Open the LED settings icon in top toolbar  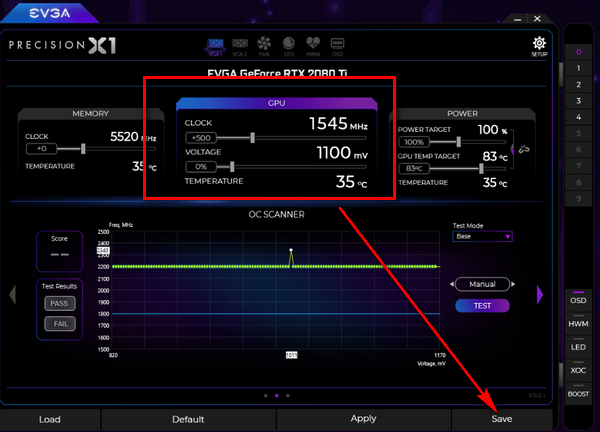(x=289, y=47)
